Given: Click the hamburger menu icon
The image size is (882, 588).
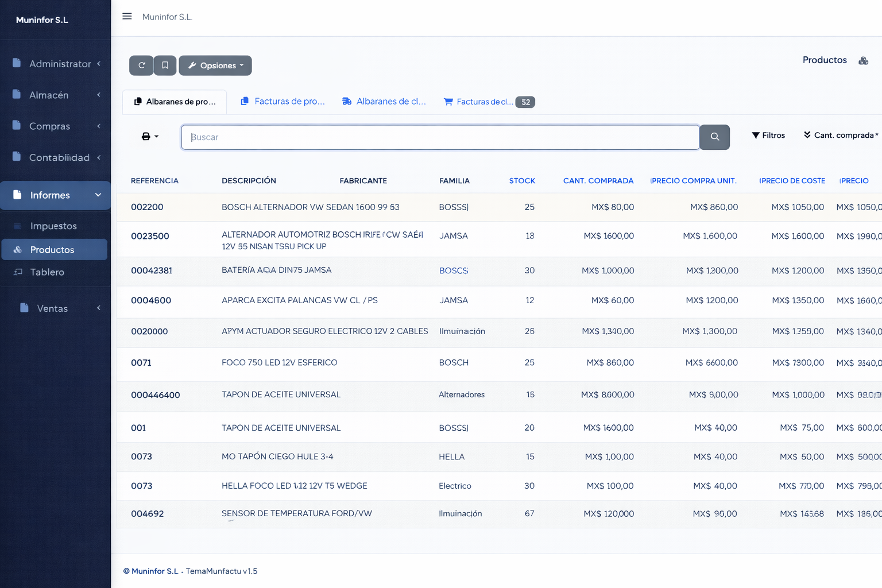Looking at the screenshot, I should click(x=127, y=17).
